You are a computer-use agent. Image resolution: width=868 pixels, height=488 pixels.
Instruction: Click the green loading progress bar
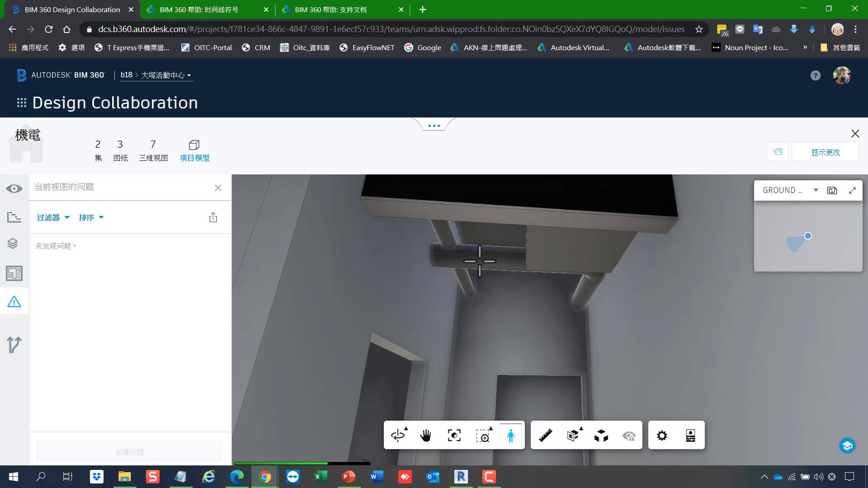point(280,463)
